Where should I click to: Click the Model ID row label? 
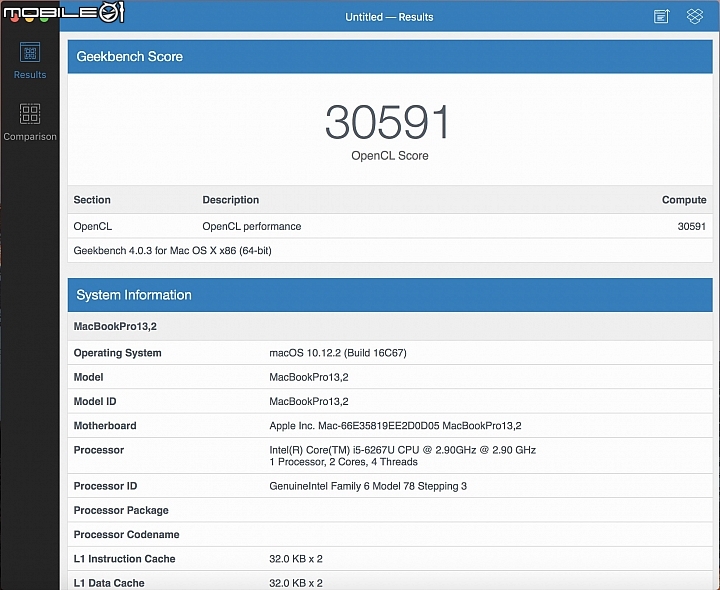[x=95, y=402]
